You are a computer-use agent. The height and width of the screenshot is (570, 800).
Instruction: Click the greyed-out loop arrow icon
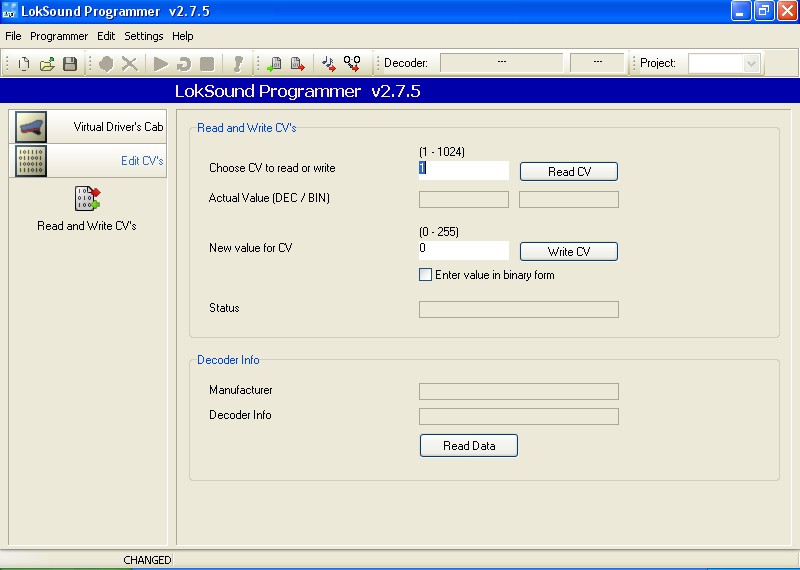[184, 64]
